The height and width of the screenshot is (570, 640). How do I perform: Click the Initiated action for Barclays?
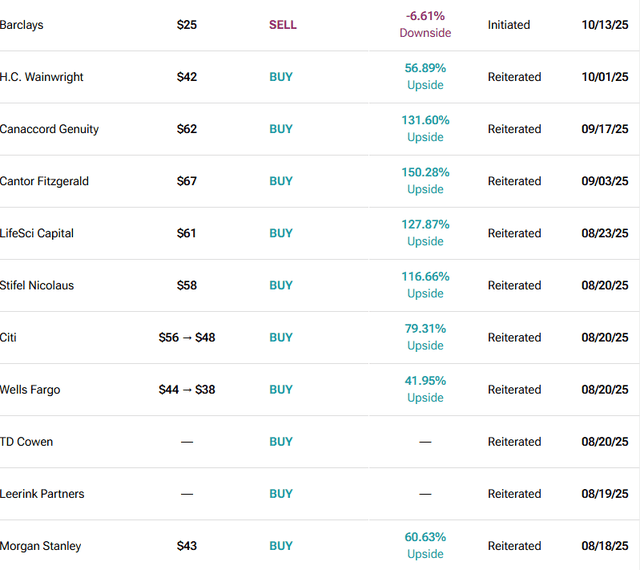coord(509,25)
